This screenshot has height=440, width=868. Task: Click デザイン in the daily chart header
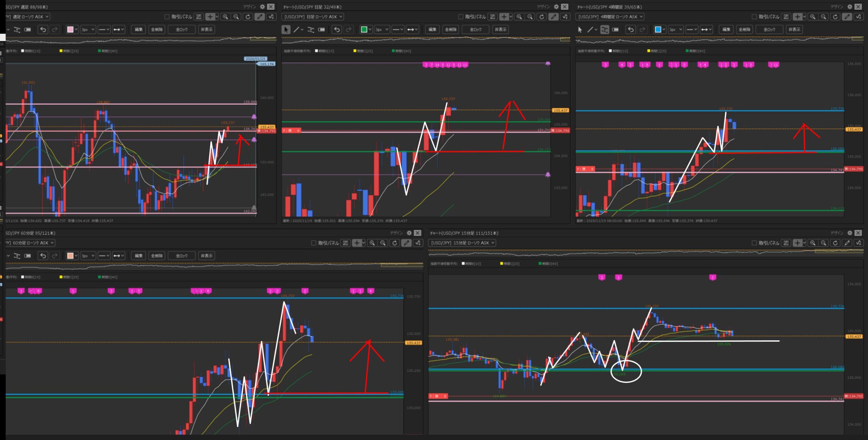coord(543,7)
